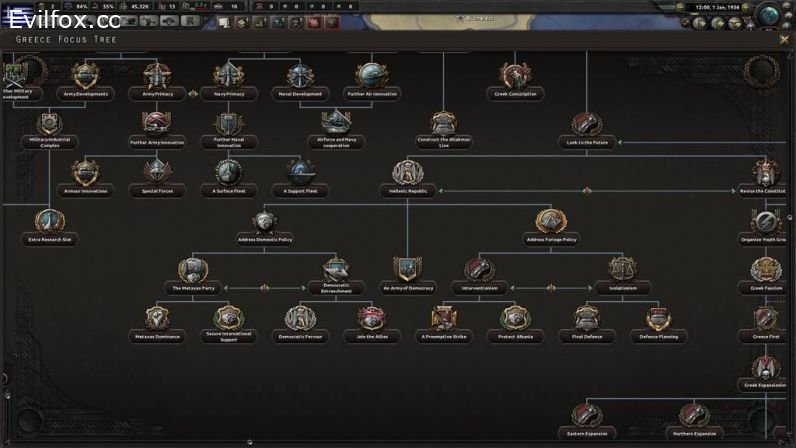Close the Greece Focus Tree window
796x448 pixels.
pos(785,39)
